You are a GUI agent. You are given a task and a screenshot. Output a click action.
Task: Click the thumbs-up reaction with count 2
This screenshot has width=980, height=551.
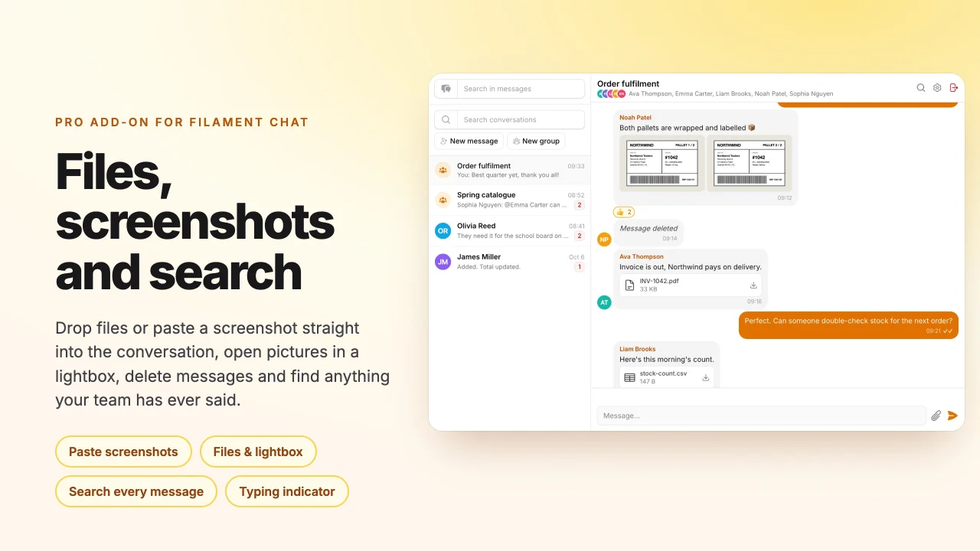(x=624, y=212)
